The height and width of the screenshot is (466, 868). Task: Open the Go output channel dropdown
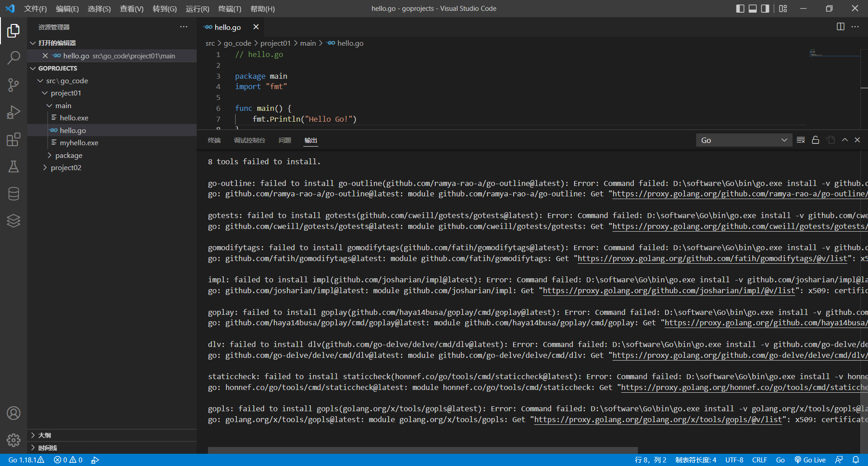click(744, 140)
